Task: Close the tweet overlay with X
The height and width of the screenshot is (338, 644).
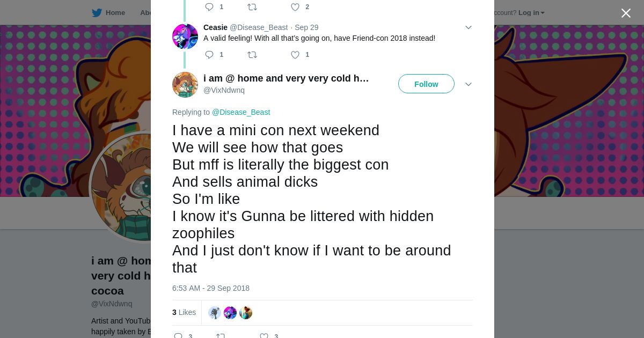Action: pyautogui.click(x=626, y=13)
